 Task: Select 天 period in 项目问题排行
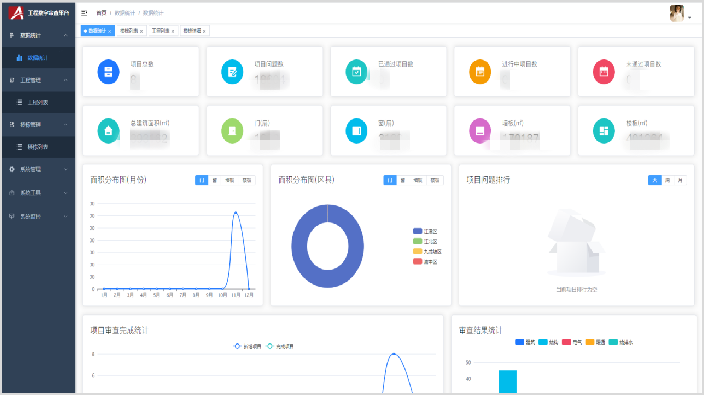click(x=655, y=180)
